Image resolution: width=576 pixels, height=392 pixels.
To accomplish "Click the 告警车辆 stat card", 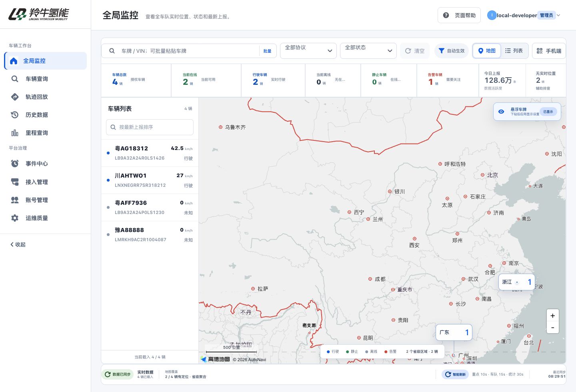I will pos(448,80).
